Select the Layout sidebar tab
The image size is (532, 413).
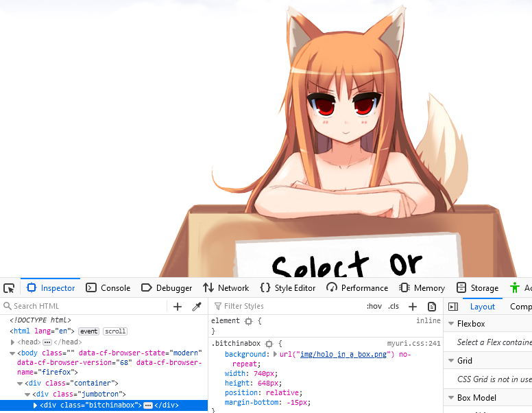(x=482, y=307)
